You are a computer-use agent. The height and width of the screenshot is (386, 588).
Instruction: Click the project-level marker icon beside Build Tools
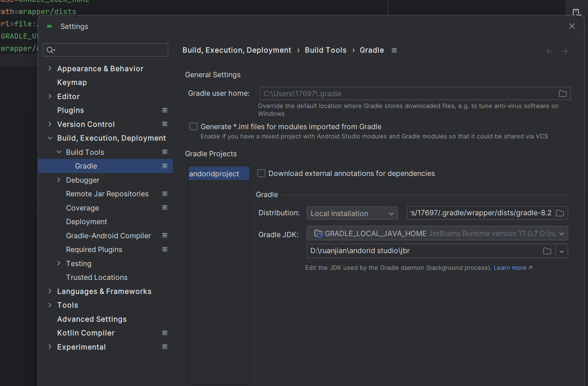(165, 152)
